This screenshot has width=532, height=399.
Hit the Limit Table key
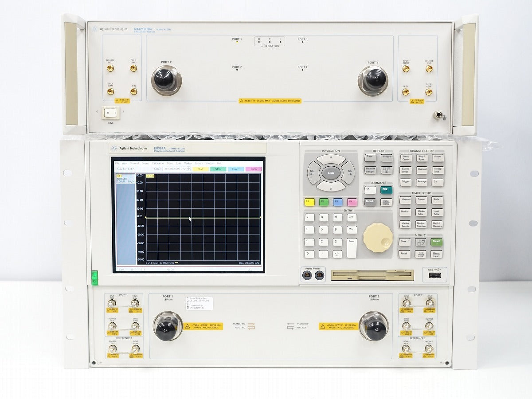(437, 212)
